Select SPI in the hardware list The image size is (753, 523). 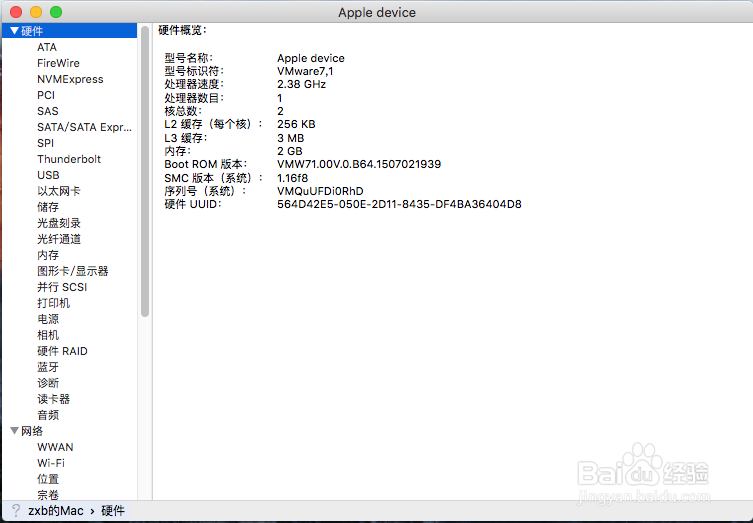[x=46, y=143]
